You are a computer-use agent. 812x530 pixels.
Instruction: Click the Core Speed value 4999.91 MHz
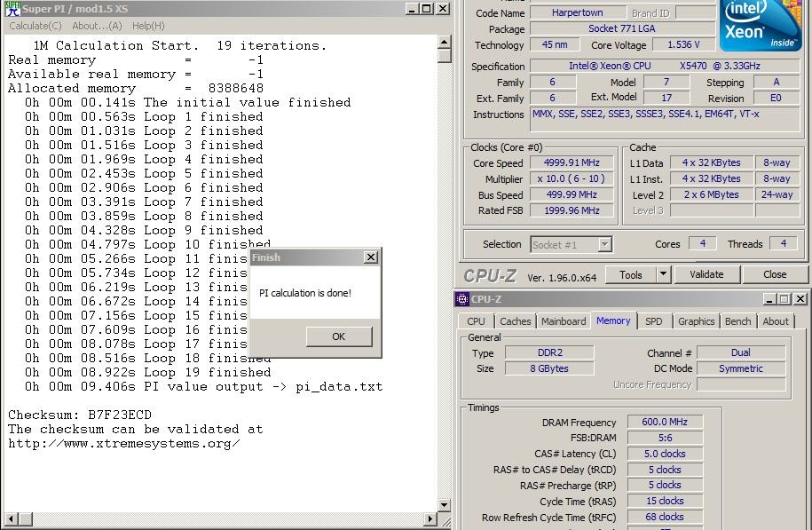(572, 162)
